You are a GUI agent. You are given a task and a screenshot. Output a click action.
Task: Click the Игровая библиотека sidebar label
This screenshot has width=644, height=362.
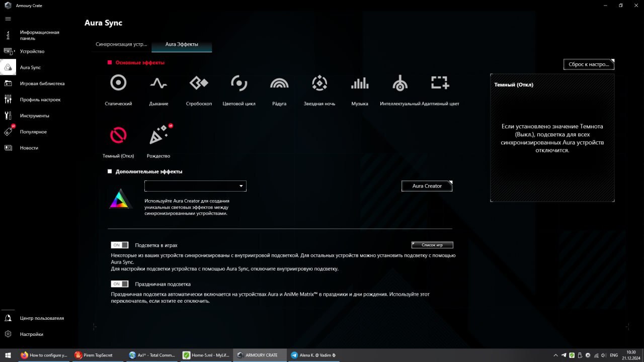click(x=42, y=83)
